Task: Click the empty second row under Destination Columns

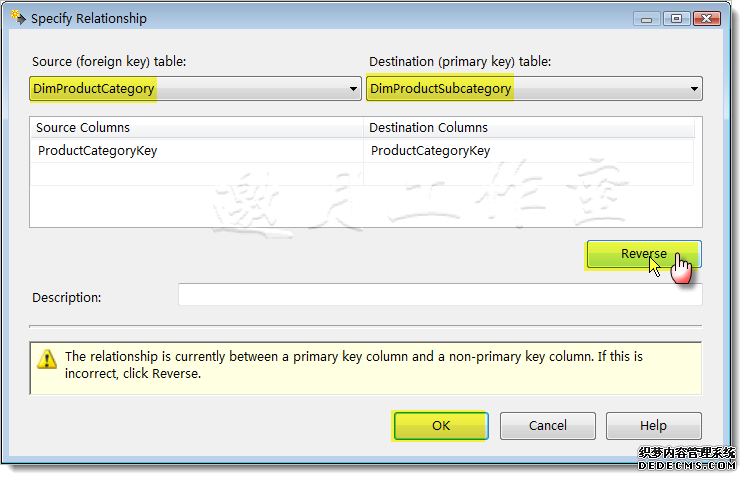Action: [x=528, y=173]
